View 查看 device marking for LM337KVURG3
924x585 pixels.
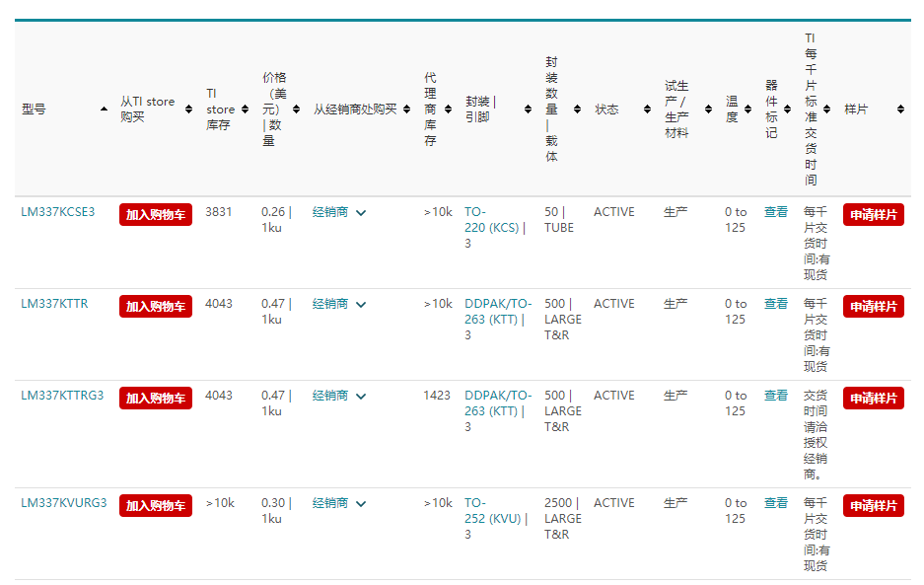coord(775,503)
